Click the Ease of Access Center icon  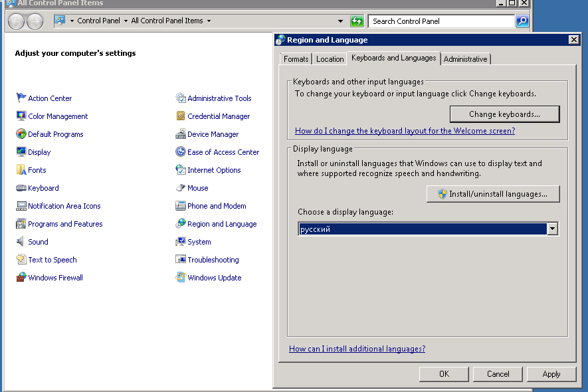tap(181, 151)
